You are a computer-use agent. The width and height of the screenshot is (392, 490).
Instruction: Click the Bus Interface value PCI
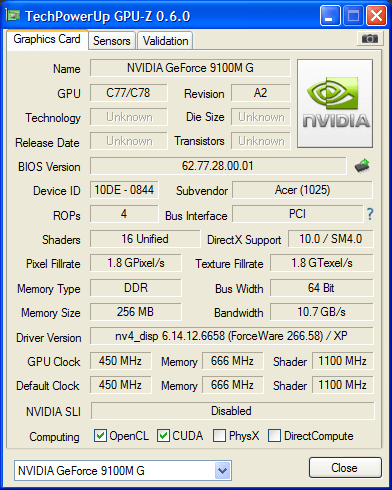coord(297,214)
